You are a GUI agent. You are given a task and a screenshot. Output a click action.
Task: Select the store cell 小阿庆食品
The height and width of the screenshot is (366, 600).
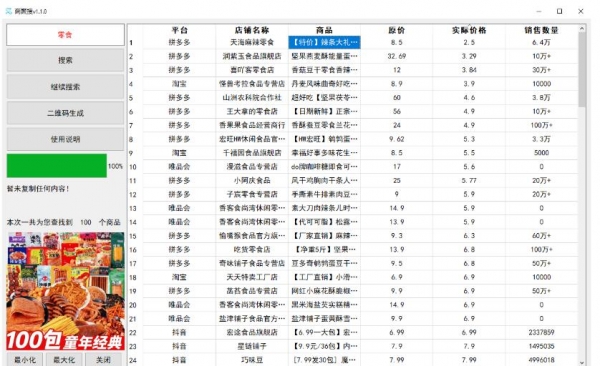point(252,180)
